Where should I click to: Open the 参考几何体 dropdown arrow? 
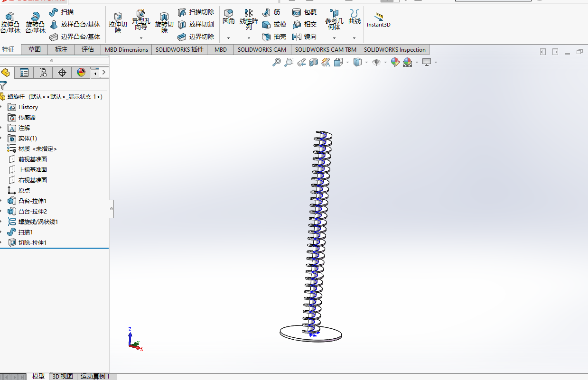334,38
